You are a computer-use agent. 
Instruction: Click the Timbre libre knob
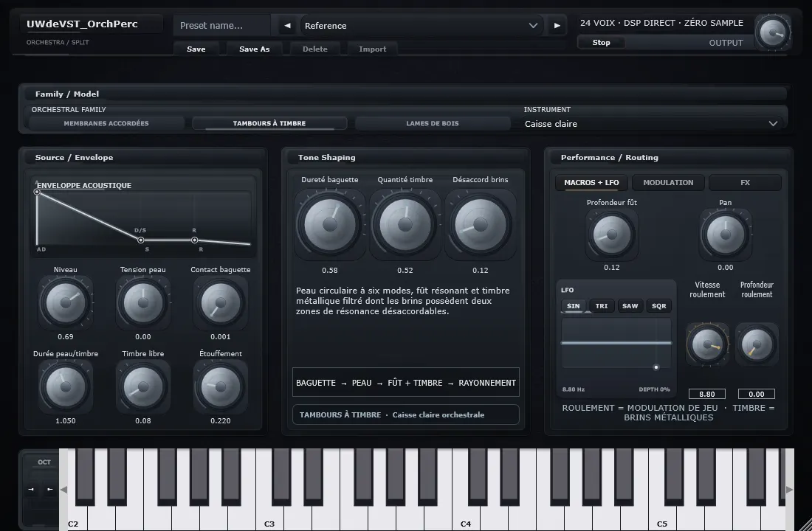click(143, 386)
